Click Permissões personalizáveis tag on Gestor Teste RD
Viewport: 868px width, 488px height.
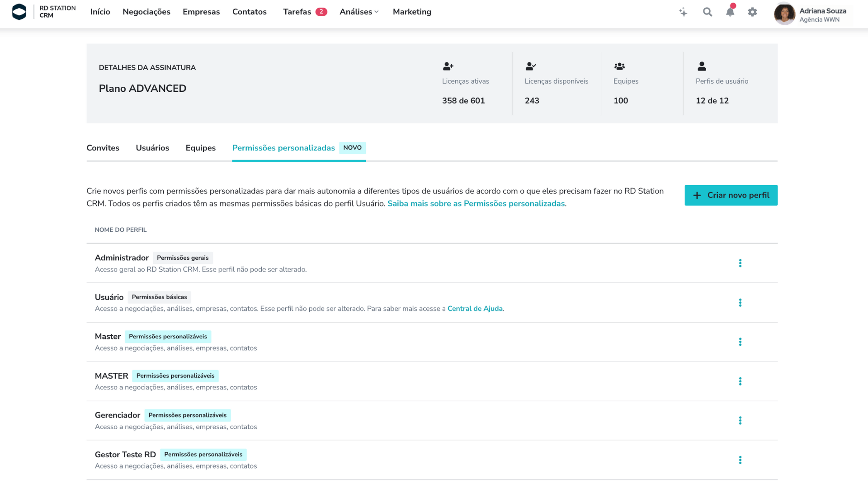[203, 455]
